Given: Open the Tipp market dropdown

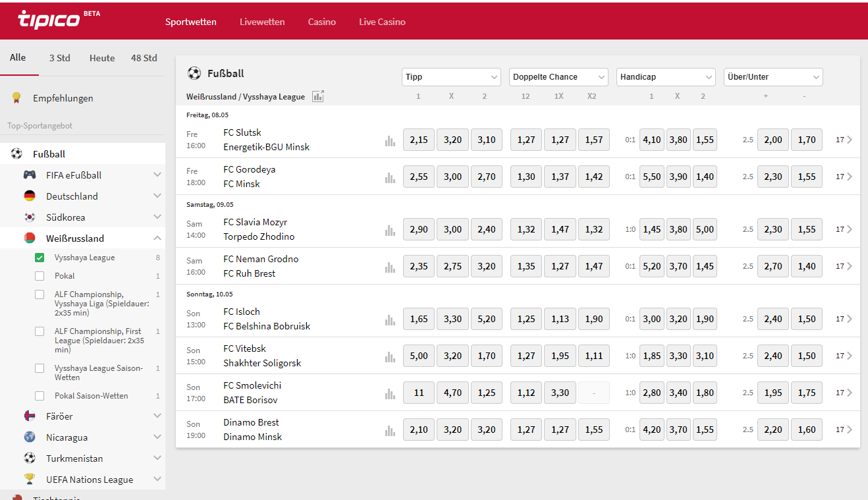Looking at the screenshot, I should (x=451, y=77).
